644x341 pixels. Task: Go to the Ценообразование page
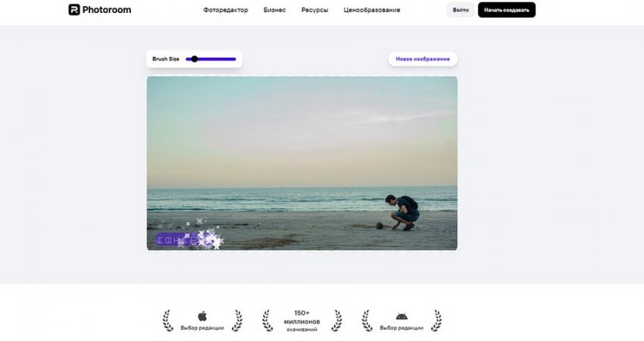point(371,10)
